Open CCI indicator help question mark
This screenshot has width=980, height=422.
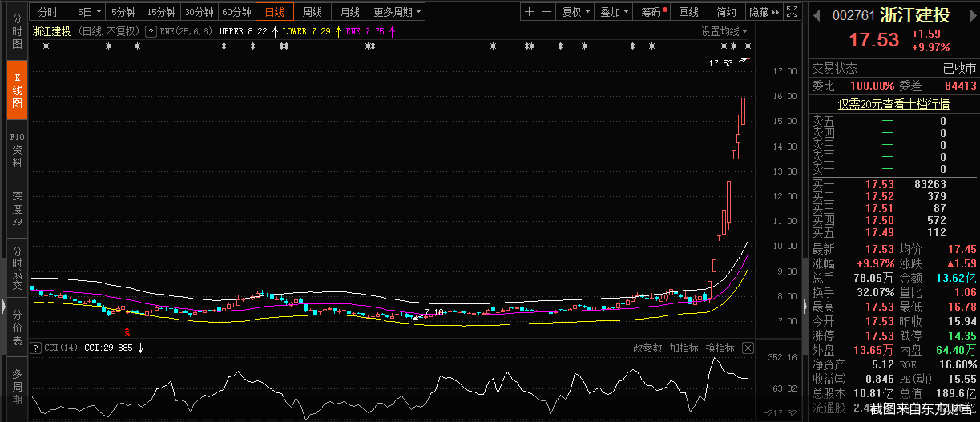click(x=35, y=348)
